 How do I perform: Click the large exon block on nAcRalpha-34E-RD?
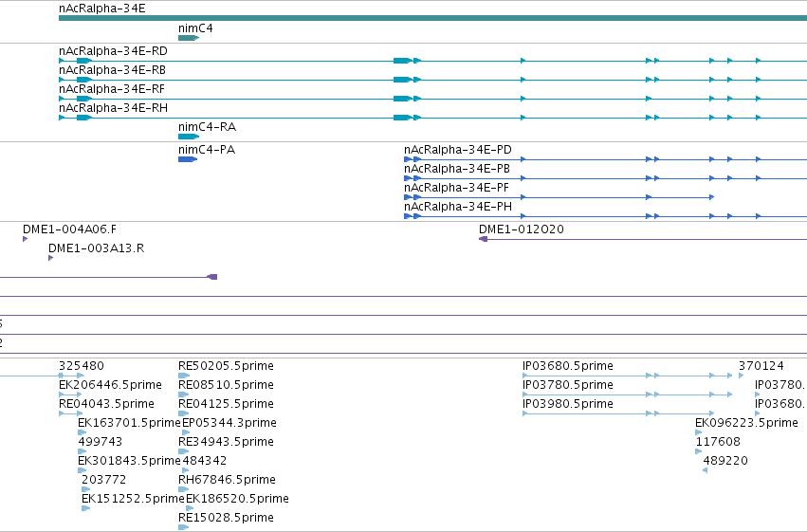402,61
